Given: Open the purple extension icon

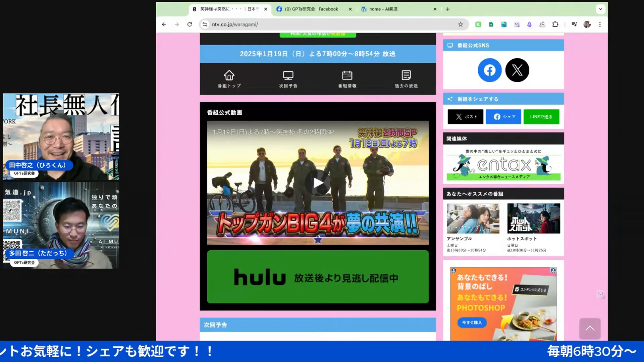Looking at the screenshot, I should click(x=530, y=24).
